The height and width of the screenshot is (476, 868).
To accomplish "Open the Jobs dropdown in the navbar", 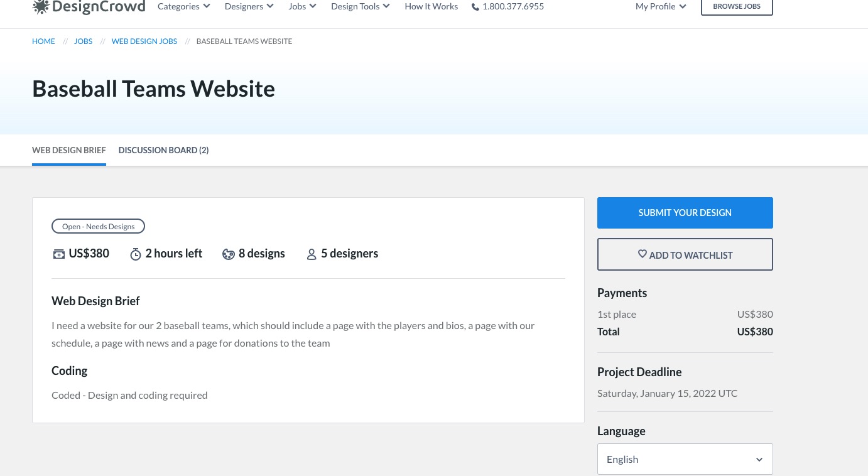I will click(303, 6).
